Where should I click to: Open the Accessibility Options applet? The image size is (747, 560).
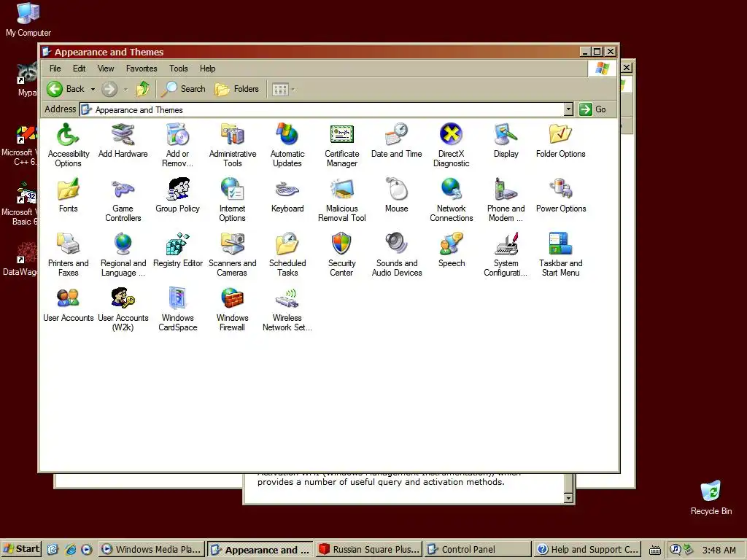point(68,145)
